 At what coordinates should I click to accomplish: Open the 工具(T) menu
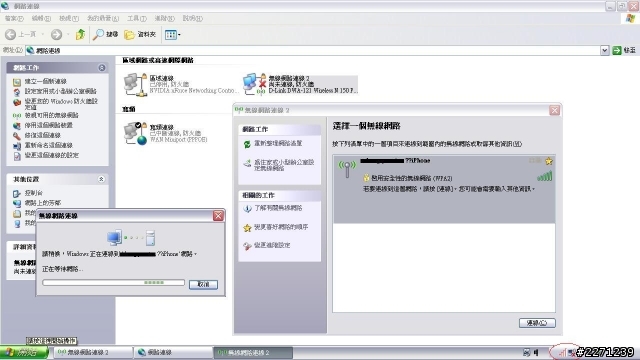tap(137, 18)
